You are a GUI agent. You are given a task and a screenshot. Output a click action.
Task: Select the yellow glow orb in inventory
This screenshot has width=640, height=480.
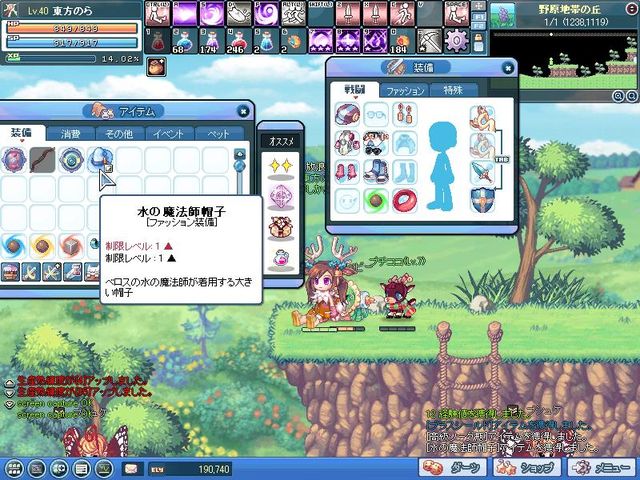(42, 246)
